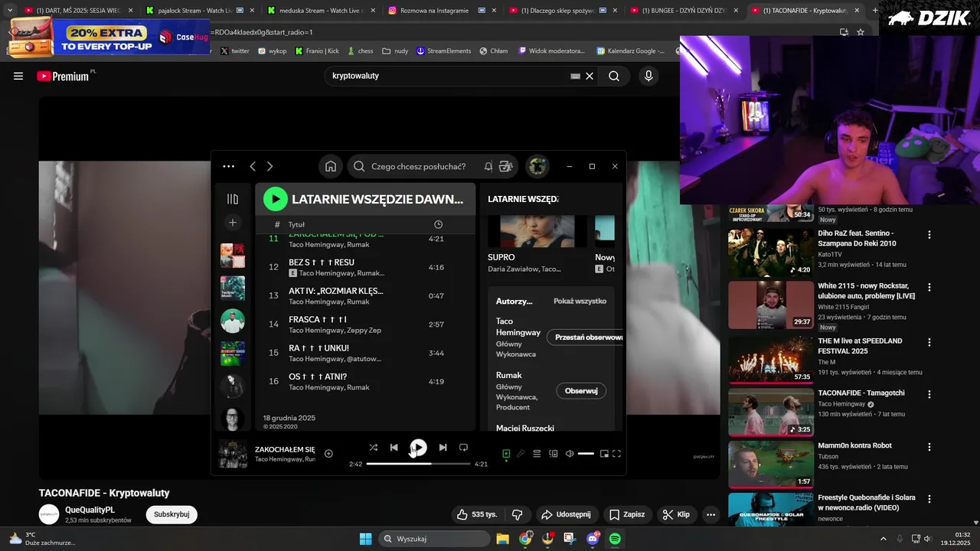Open the Spotify miniplayer

[604, 454]
